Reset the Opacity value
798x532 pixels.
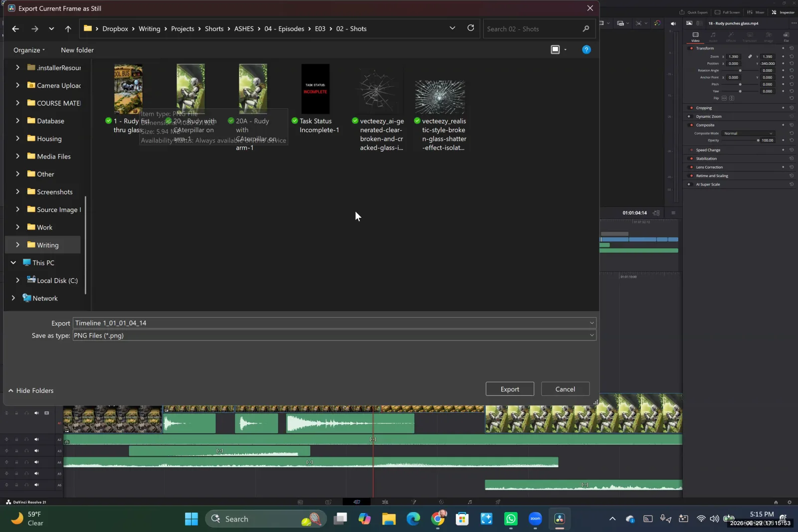pos(792,140)
